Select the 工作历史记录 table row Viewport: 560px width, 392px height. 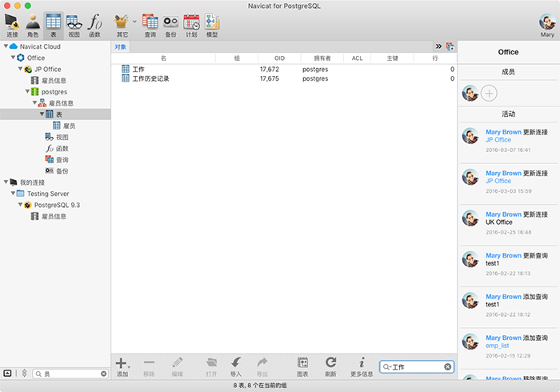pos(284,78)
